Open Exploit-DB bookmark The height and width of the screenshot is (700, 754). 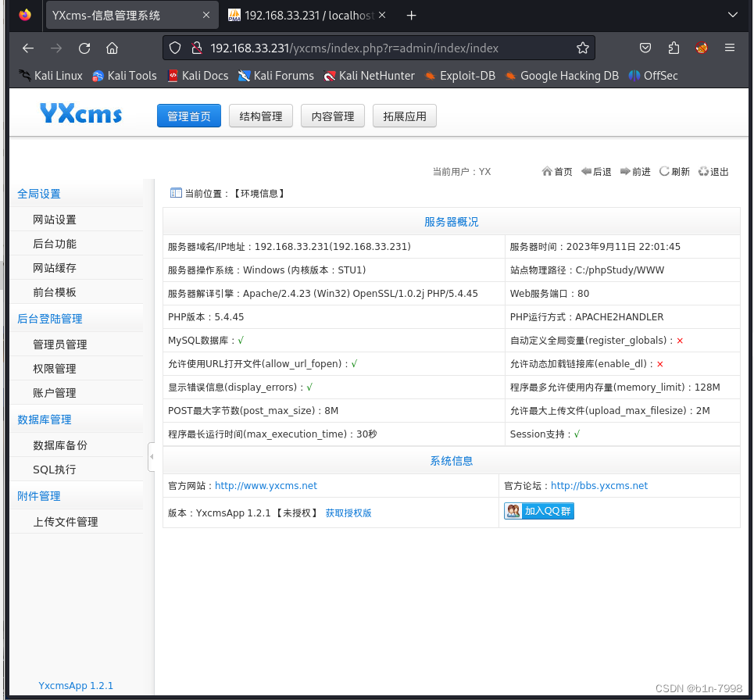[x=459, y=76]
